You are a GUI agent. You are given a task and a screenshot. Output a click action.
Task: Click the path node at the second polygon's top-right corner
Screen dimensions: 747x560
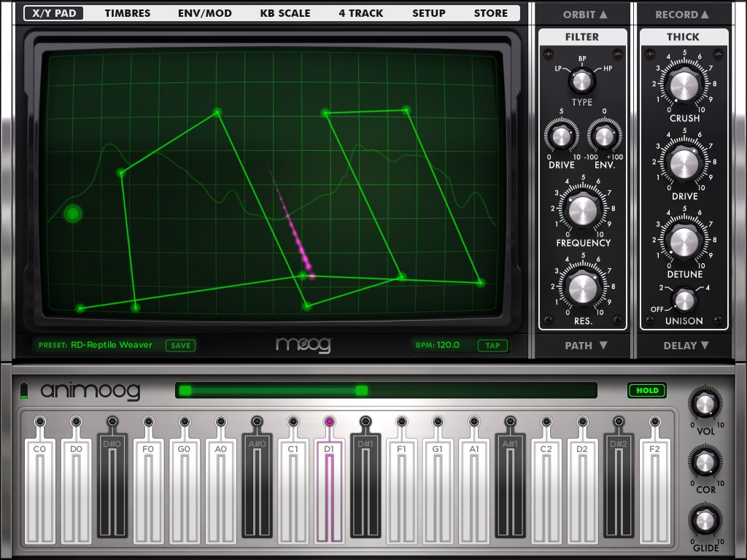pos(406,111)
